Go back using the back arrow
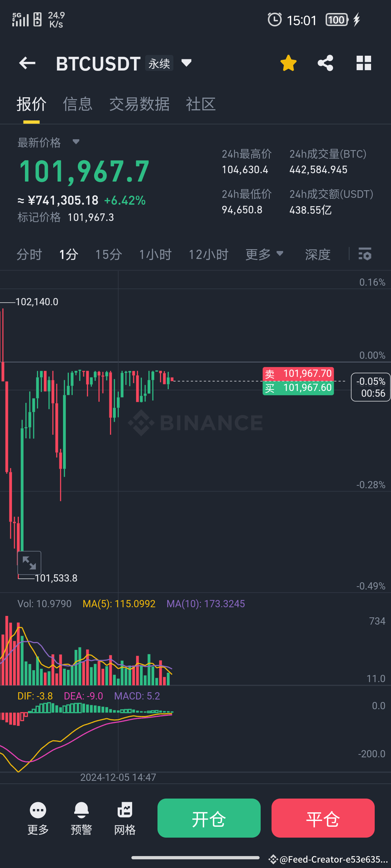The height and width of the screenshot is (868, 391). point(27,63)
